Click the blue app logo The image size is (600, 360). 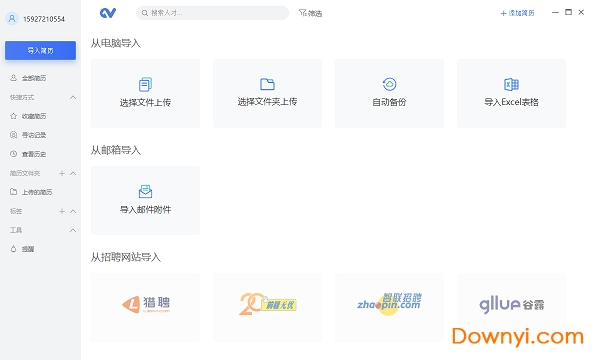tap(108, 13)
